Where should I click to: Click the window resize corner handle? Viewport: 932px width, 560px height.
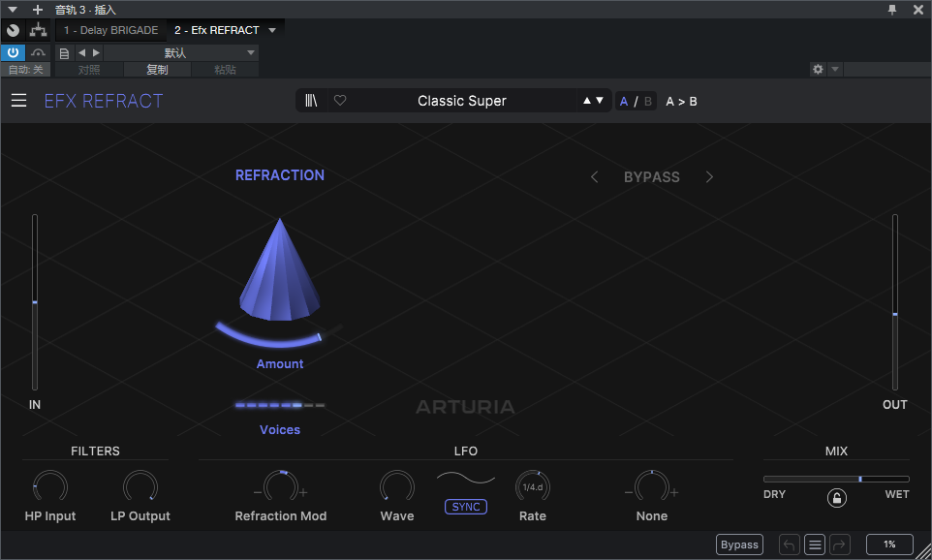point(922,550)
